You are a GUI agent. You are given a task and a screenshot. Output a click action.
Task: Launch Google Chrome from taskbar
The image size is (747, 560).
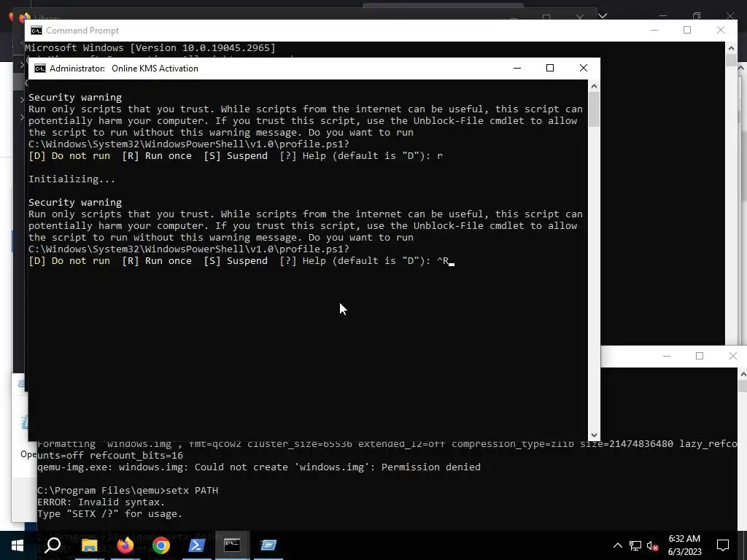[x=161, y=545]
